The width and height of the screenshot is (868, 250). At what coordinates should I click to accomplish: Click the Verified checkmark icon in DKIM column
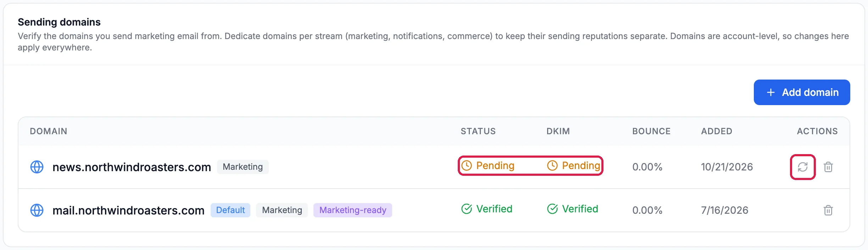(x=552, y=209)
